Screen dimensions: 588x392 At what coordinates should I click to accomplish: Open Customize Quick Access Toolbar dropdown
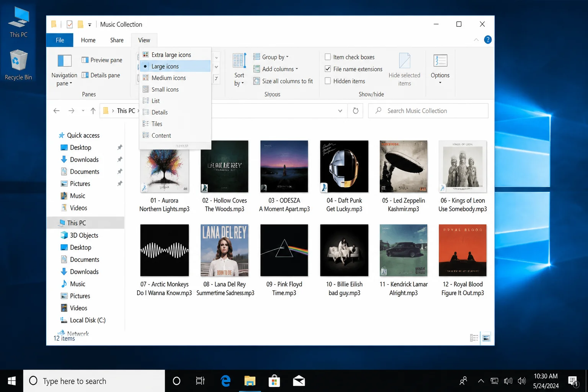[x=90, y=25]
